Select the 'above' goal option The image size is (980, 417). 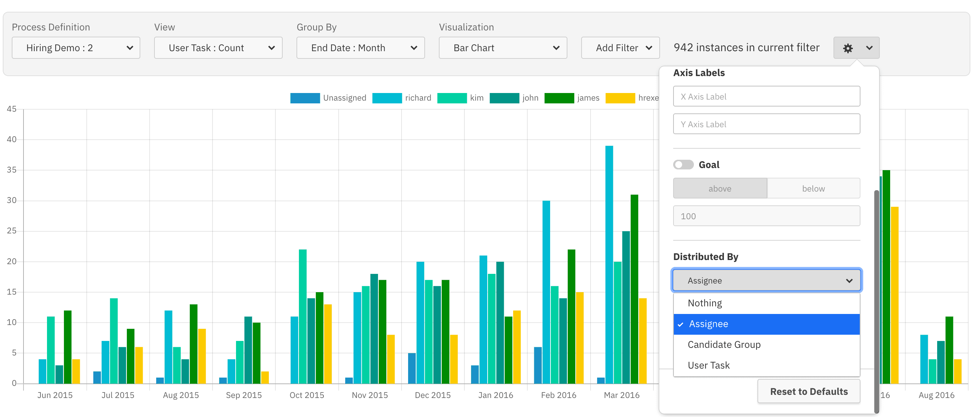pyautogui.click(x=720, y=188)
